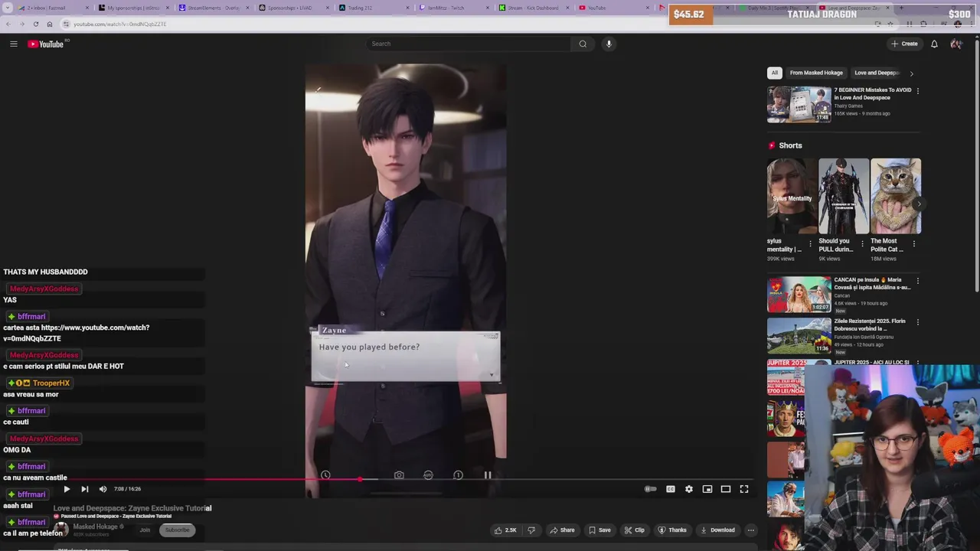Open the account avatar menu
The height and width of the screenshot is (551, 980).
[x=955, y=44]
